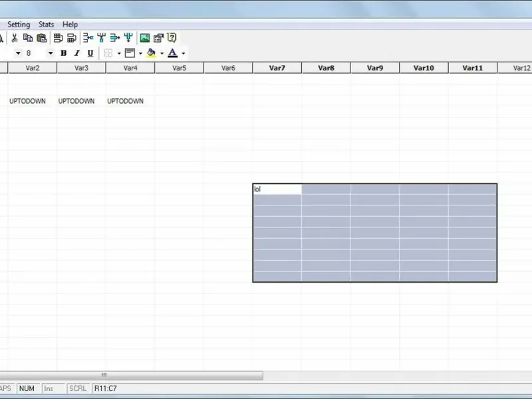The image size is (532, 399).
Task: Open the Stats menu
Action: pos(46,25)
